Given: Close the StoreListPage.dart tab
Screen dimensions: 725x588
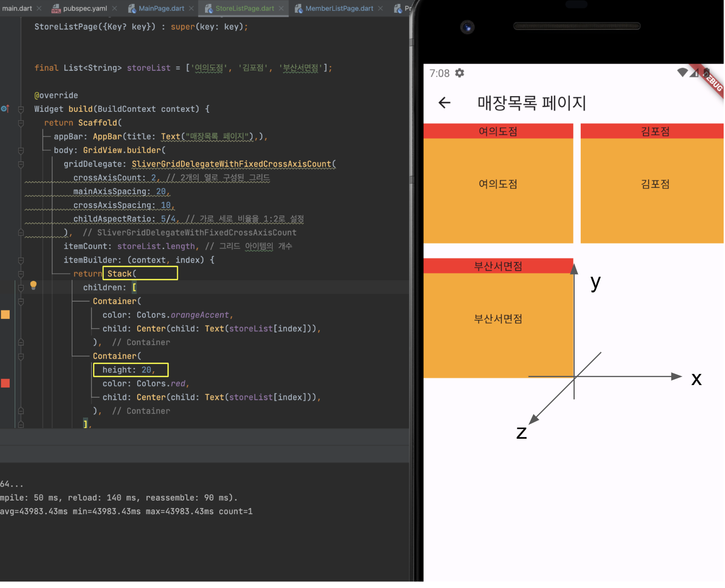Looking at the screenshot, I should 281,8.
